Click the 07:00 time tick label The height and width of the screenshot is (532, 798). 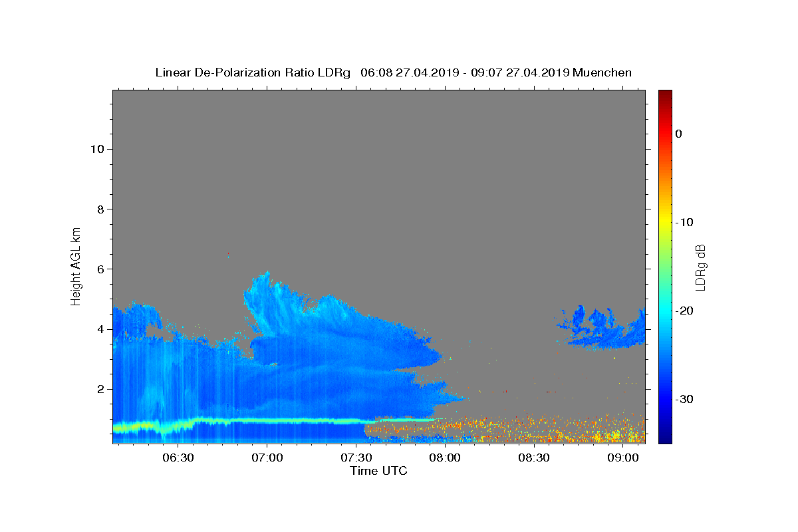pos(267,458)
